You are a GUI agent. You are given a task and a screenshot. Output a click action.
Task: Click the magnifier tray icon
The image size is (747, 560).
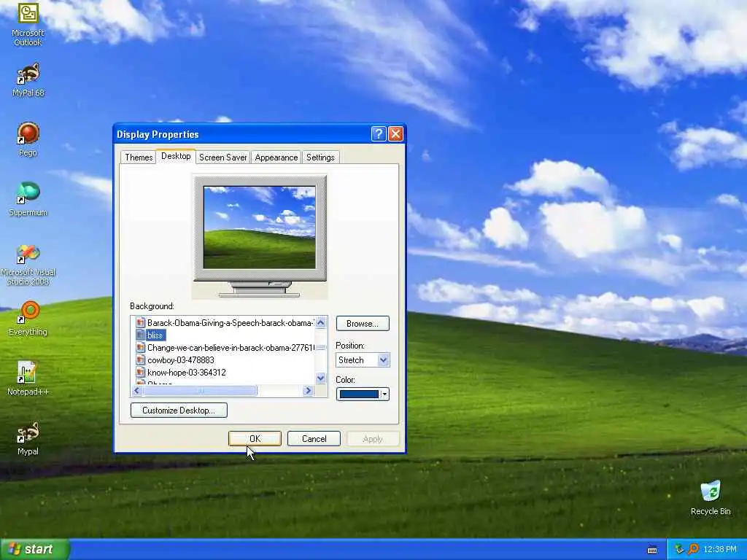tap(693, 549)
